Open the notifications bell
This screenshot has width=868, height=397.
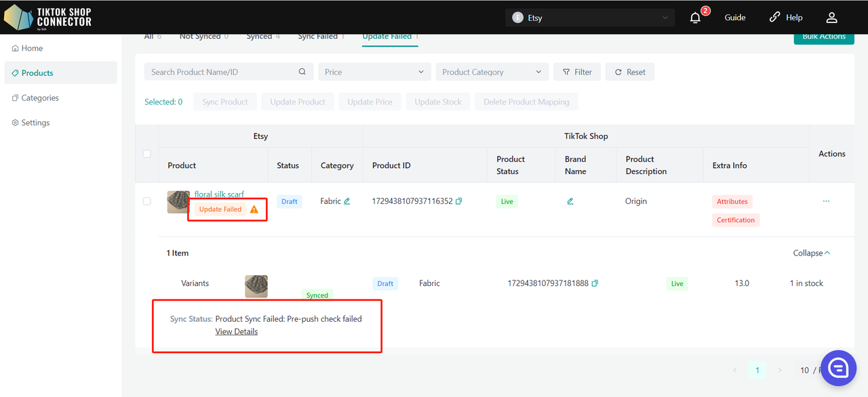(695, 18)
